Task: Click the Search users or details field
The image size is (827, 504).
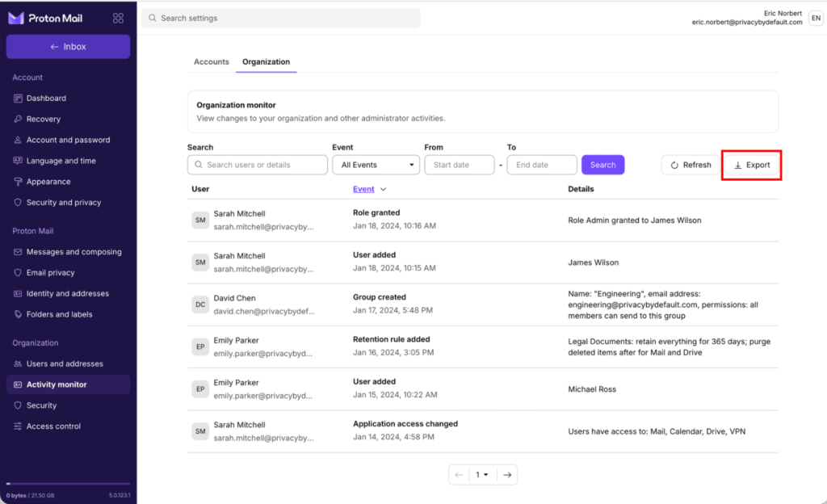Action: pyautogui.click(x=257, y=165)
